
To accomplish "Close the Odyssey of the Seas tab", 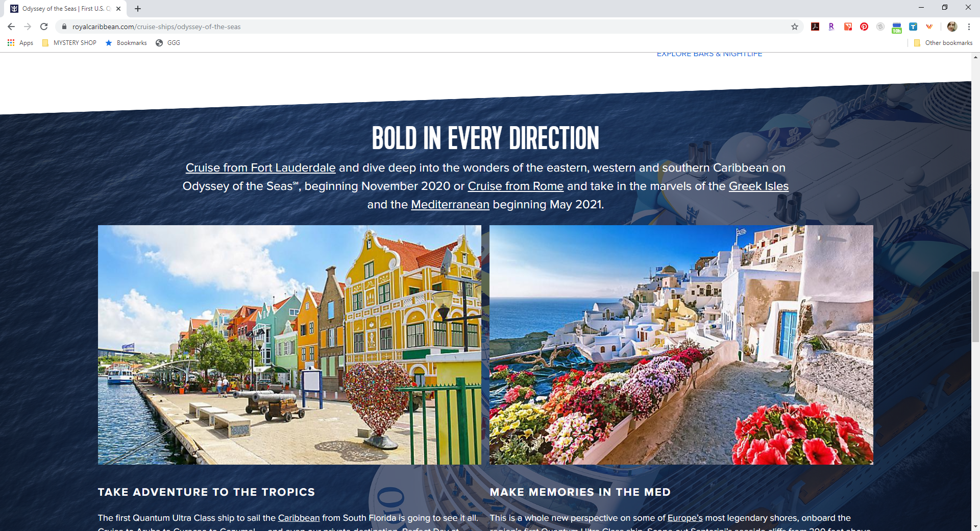I will pos(118,9).
